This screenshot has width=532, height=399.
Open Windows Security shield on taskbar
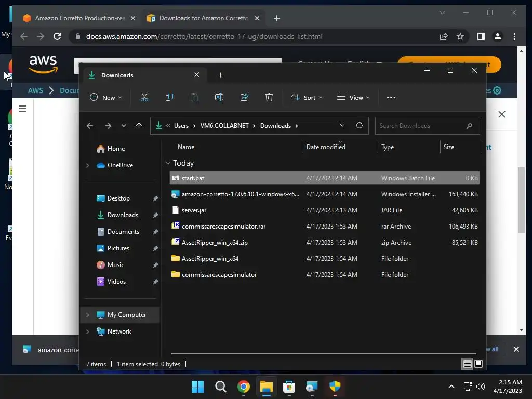335,387
